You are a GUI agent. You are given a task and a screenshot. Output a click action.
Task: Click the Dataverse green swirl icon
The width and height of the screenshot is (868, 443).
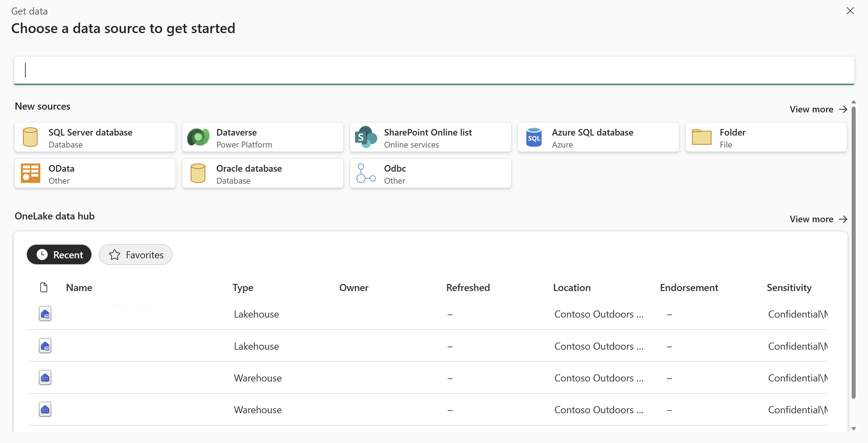pyautogui.click(x=198, y=137)
